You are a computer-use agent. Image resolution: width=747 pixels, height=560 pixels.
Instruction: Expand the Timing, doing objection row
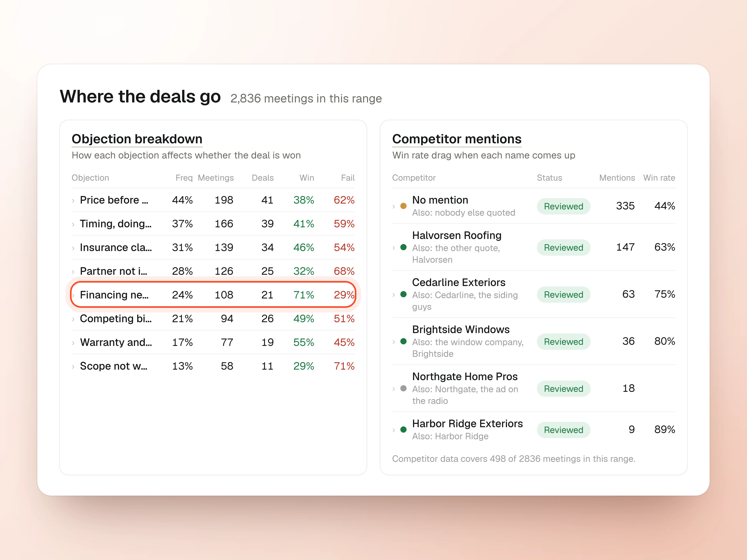point(73,224)
